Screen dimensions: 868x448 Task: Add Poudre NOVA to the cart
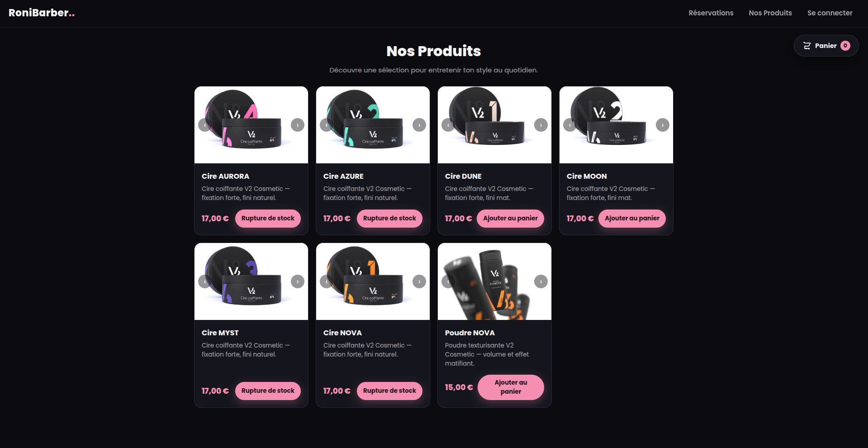click(x=511, y=387)
